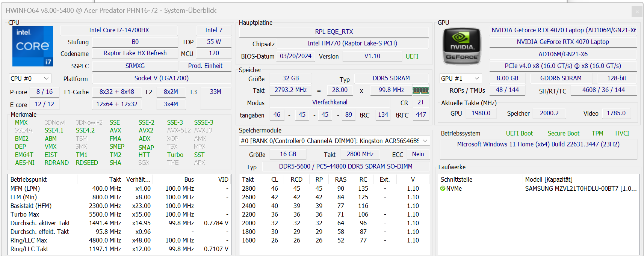Click the DDR5-5600 / PC5-44800 type field
Screen dimensions: 644x256
(346, 166)
